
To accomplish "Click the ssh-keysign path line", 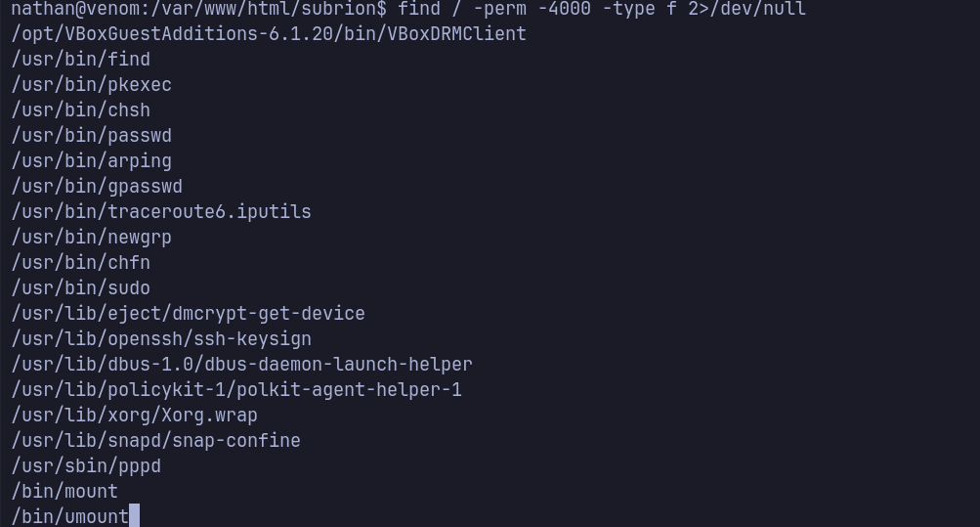I will (161, 339).
